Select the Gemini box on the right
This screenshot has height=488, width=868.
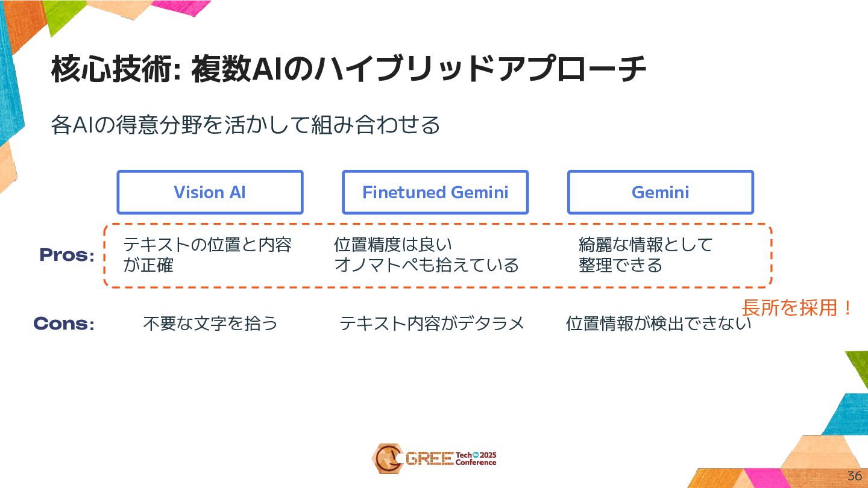point(661,192)
